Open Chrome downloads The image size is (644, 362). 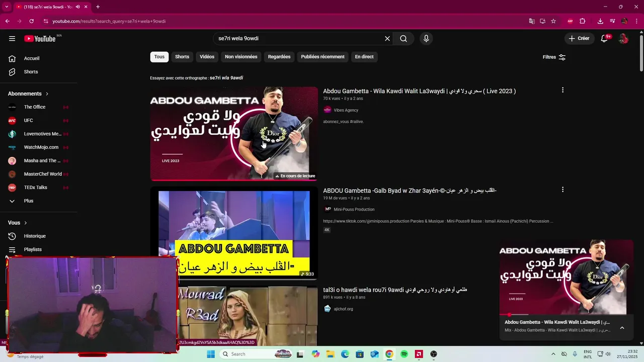[x=600, y=21]
